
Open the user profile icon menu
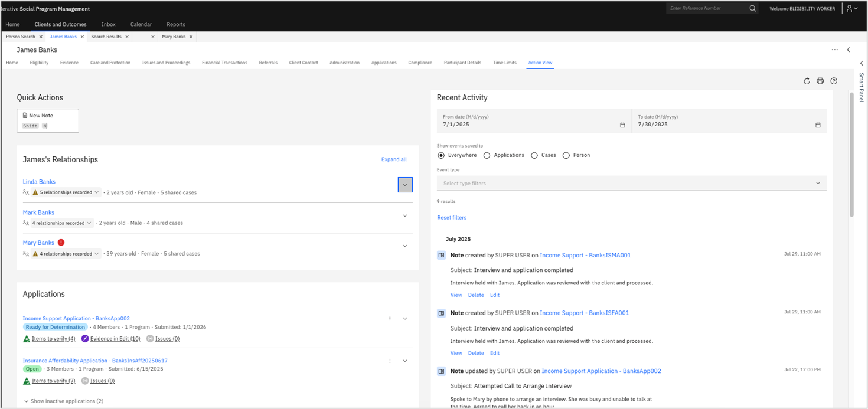(x=852, y=8)
